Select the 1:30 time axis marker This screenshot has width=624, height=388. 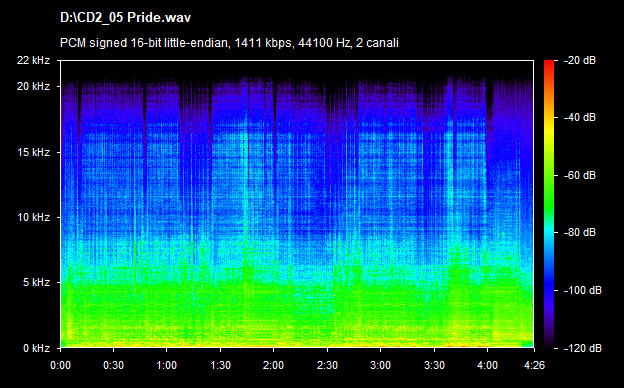(220, 365)
